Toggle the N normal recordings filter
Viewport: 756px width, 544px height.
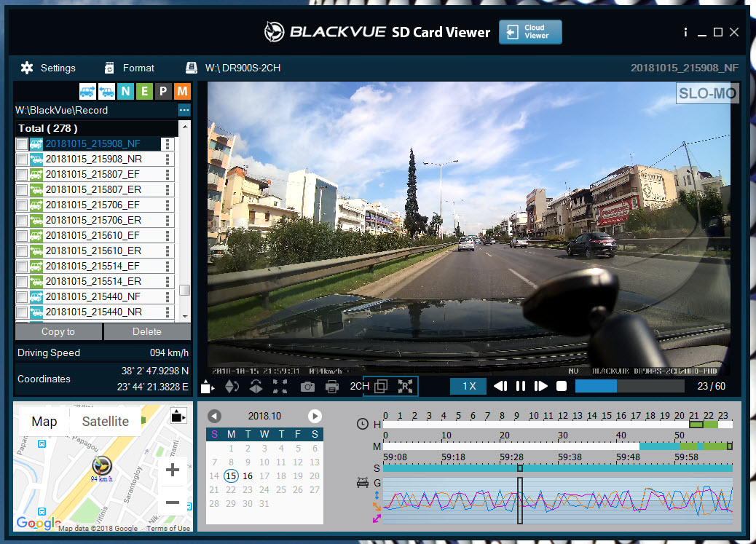125,91
